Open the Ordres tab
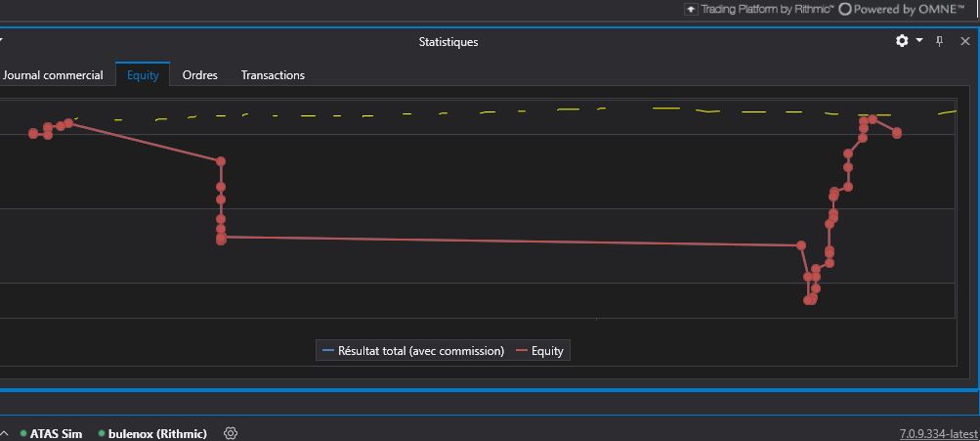The width and height of the screenshot is (980, 441). point(199,75)
